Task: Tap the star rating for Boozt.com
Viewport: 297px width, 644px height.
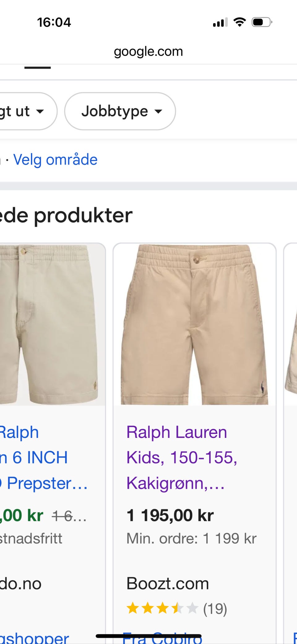Action: [162, 608]
